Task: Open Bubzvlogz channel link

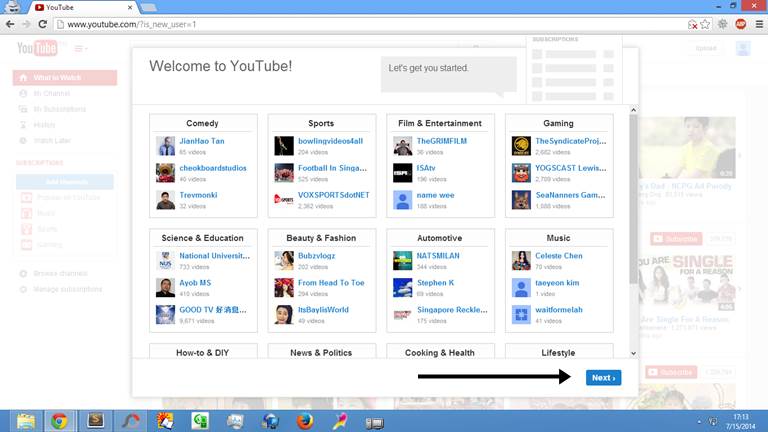Action: click(x=316, y=256)
